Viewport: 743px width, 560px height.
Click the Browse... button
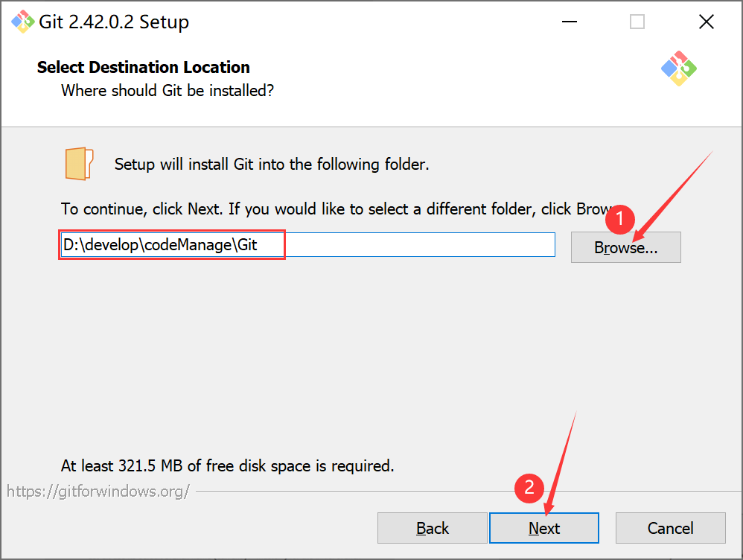point(625,247)
